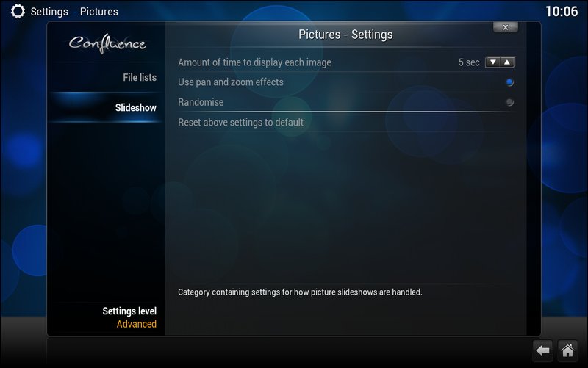Select the Randomise setting row label
Viewport: 588px width, 368px height.
(201, 102)
